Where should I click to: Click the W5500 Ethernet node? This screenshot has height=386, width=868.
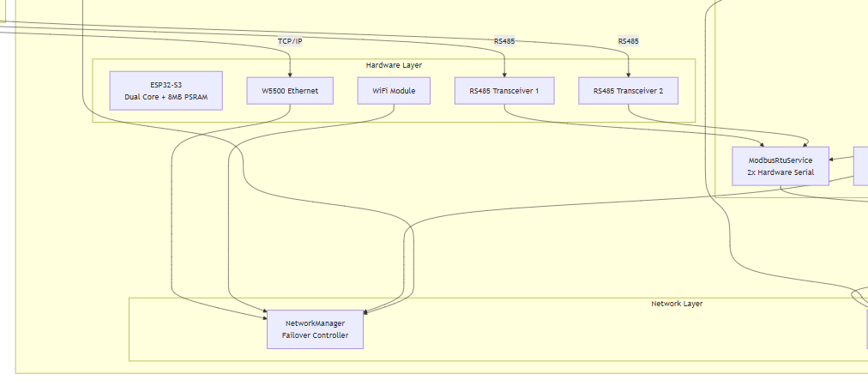tap(290, 91)
